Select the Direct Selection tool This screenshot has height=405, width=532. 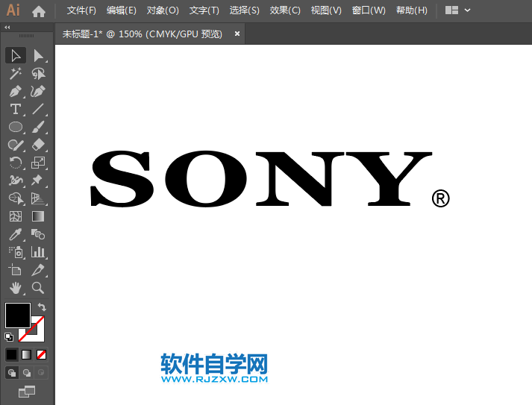[x=38, y=56]
